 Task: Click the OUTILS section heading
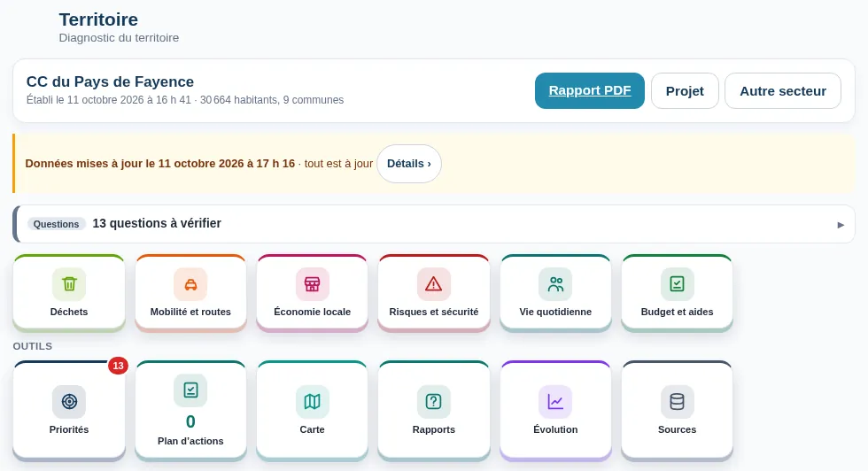(x=33, y=346)
